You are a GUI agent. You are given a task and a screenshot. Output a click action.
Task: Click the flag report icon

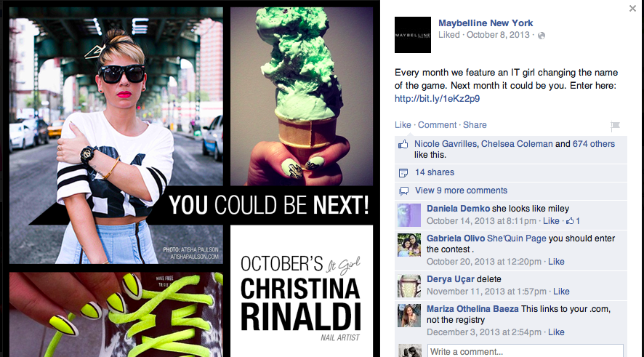615,126
